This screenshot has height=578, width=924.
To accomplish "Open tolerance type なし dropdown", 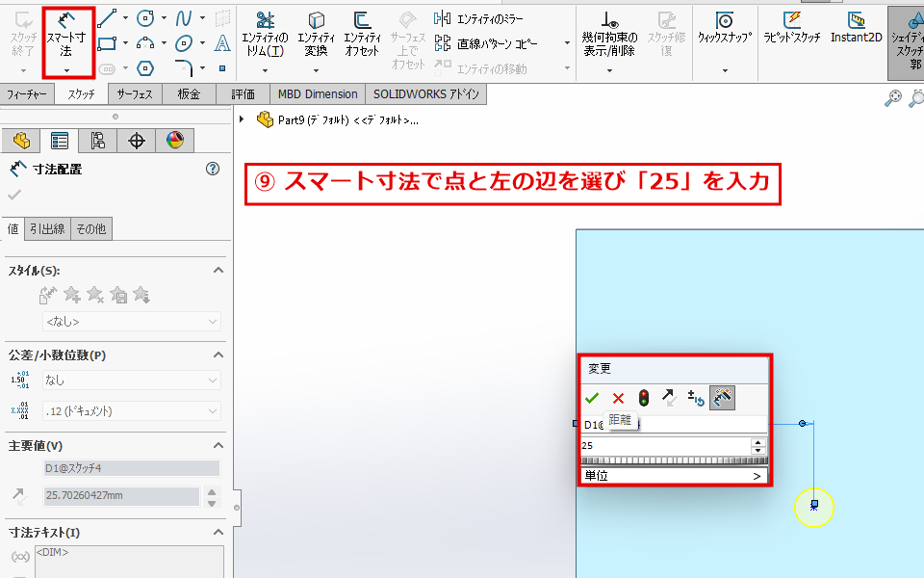I will [132, 381].
